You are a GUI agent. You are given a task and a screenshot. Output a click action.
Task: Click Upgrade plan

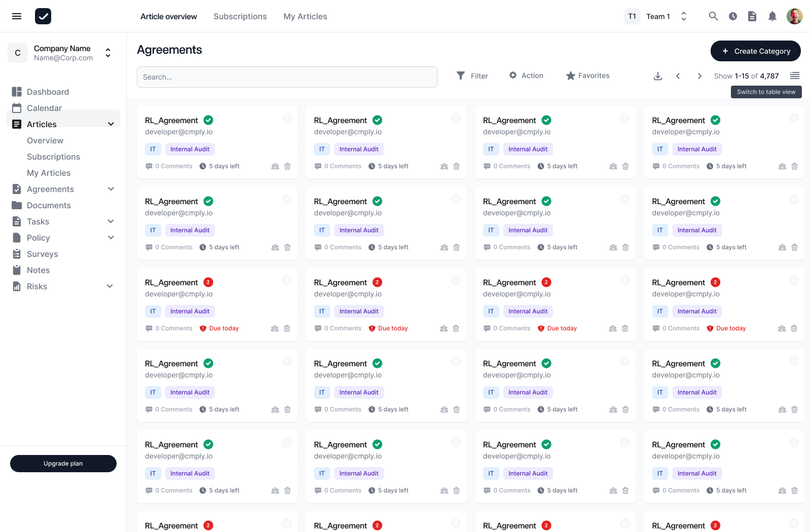[x=63, y=463]
